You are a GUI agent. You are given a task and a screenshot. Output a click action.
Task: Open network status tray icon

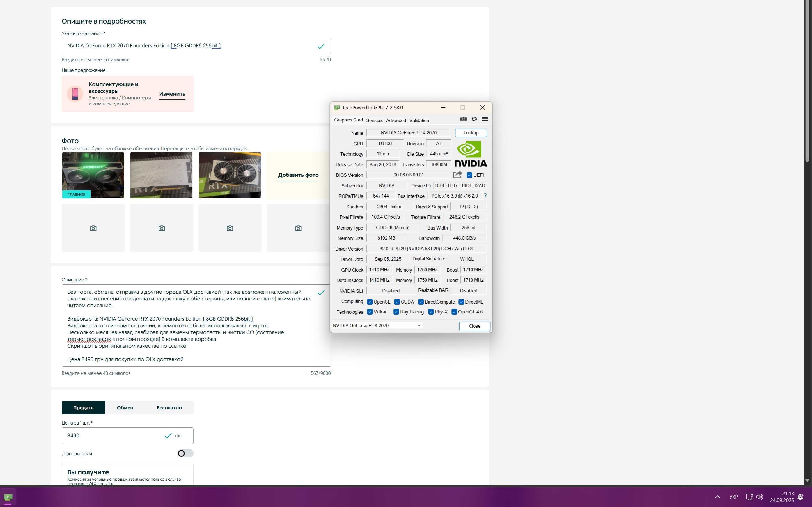(749, 497)
